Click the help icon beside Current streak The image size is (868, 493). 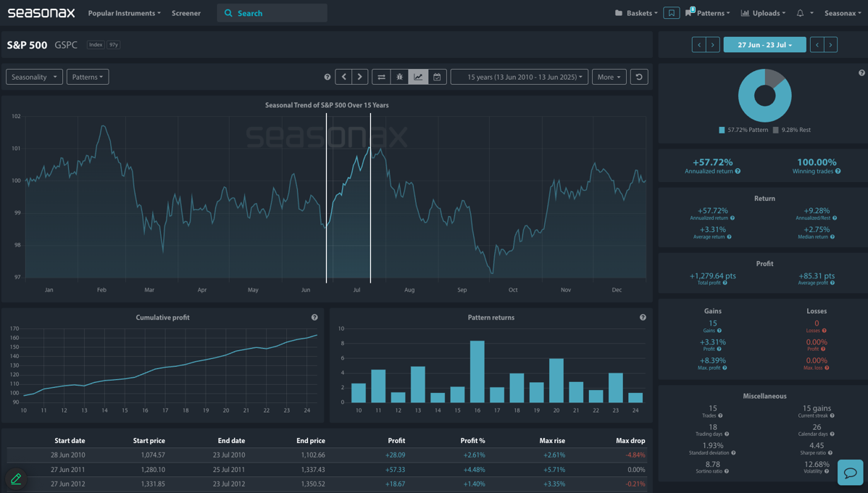[x=832, y=415]
